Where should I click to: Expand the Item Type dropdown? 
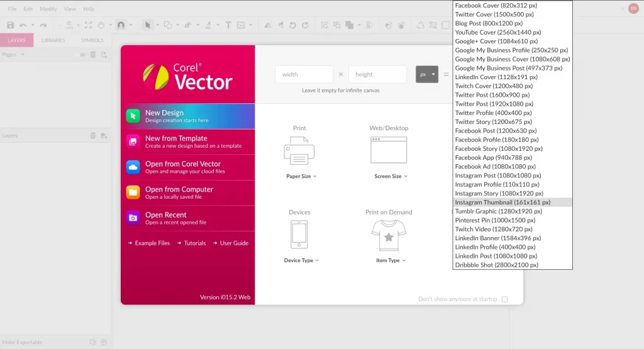pos(391,260)
